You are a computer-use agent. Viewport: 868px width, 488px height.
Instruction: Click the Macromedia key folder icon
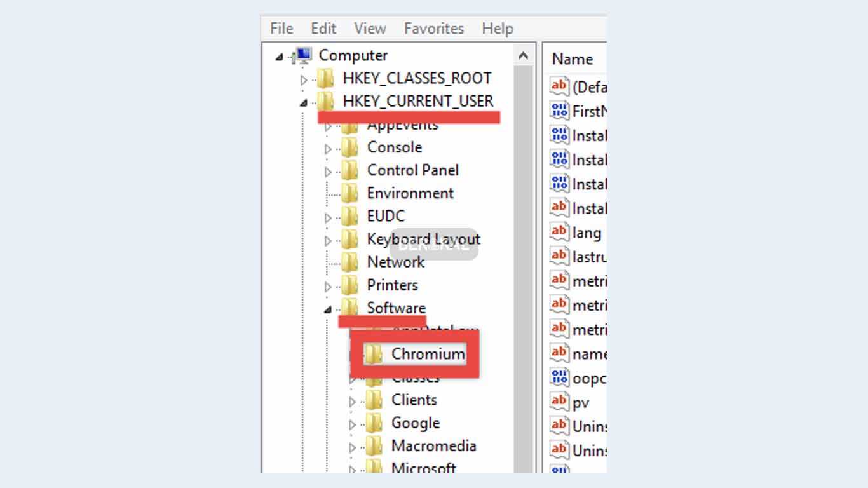pyautogui.click(x=374, y=446)
